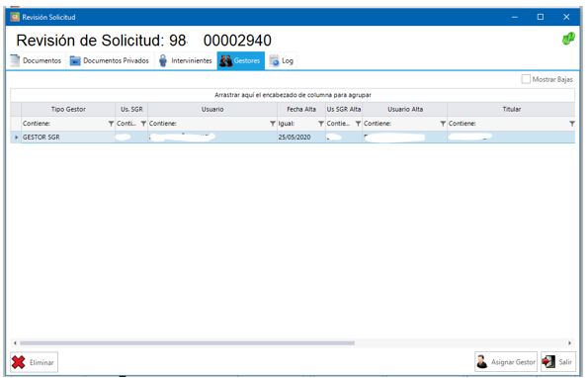Sort by the Tipo Gestor column header

(x=68, y=109)
